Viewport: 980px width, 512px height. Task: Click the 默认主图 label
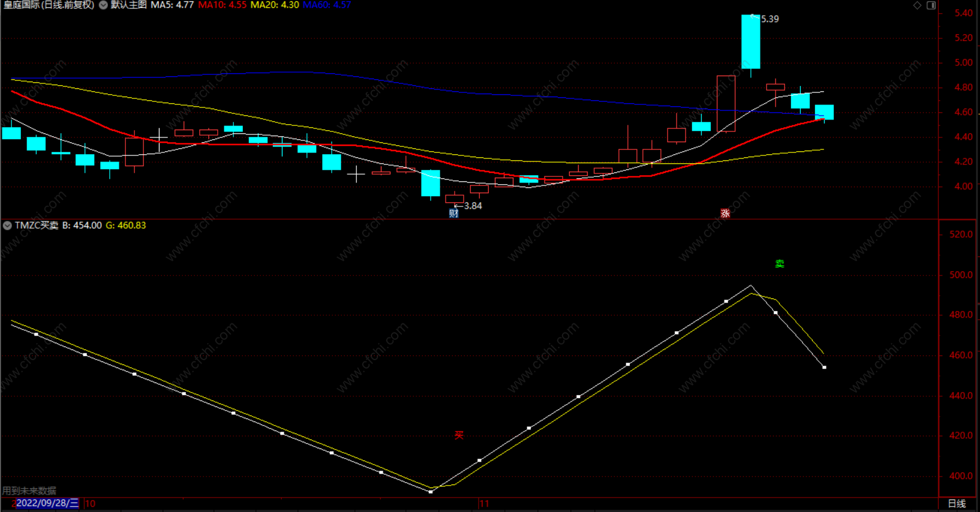point(128,5)
